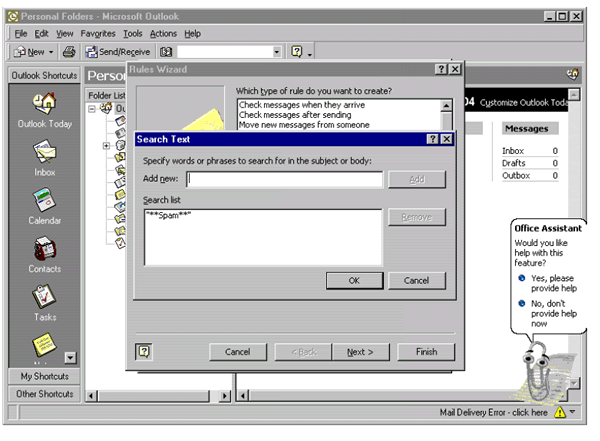Open the Notes shortcut icon
This screenshot has height=441, width=600.
pyautogui.click(x=44, y=345)
